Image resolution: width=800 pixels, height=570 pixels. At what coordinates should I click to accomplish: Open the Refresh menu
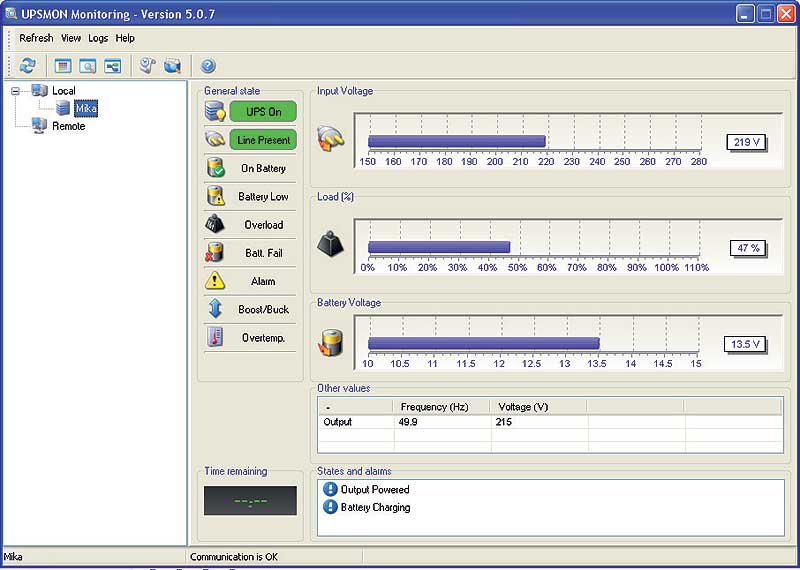(36, 38)
